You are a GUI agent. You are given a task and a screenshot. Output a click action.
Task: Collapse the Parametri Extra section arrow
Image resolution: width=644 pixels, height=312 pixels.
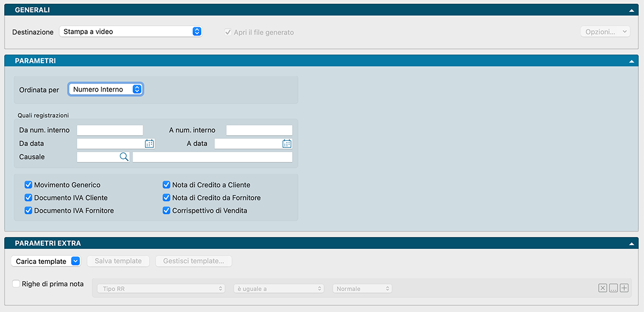(x=632, y=243)
